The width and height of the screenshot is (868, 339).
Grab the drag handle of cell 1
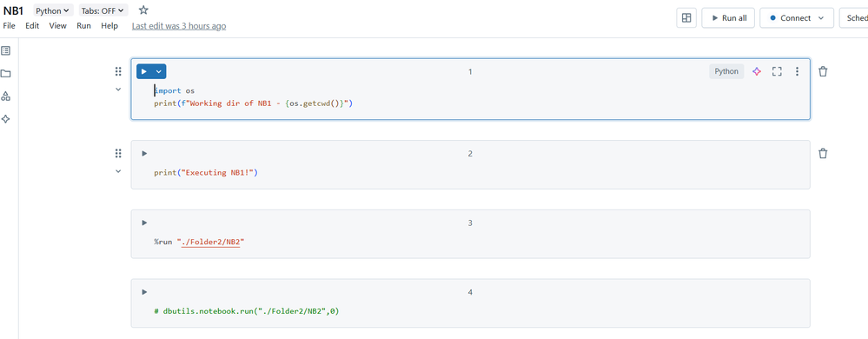[x=118, y=71]
